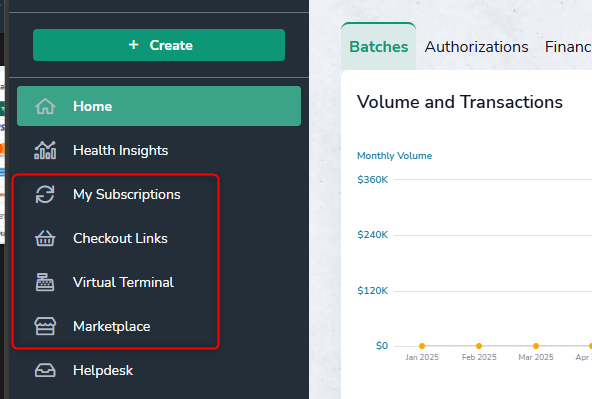Click the $240K axis value
Screen dimensions: 592x399
pyautogui.click(x=373, y=235)
